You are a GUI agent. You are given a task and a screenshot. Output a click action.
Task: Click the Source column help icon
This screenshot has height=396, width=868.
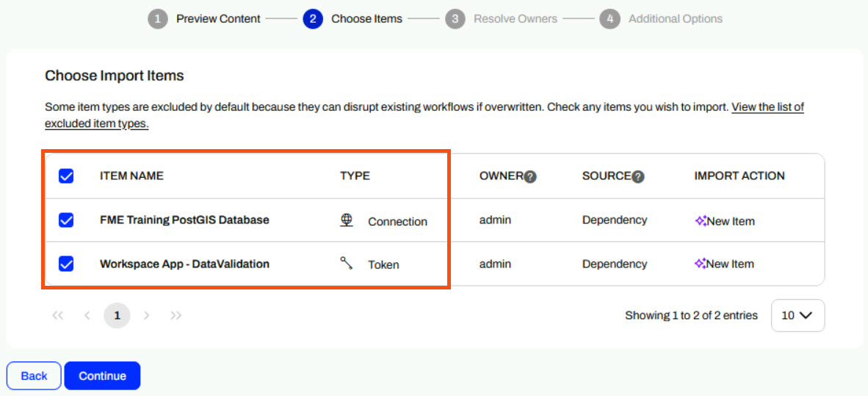[638, 176]
